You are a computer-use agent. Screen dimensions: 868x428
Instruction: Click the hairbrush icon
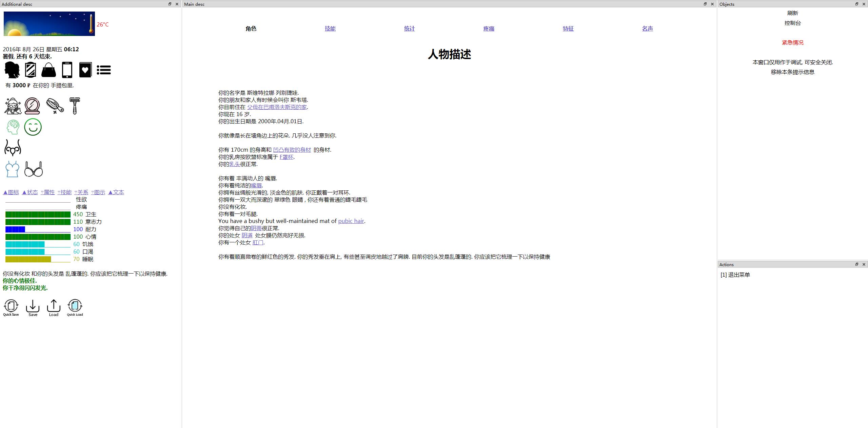[x=55, y=106]
